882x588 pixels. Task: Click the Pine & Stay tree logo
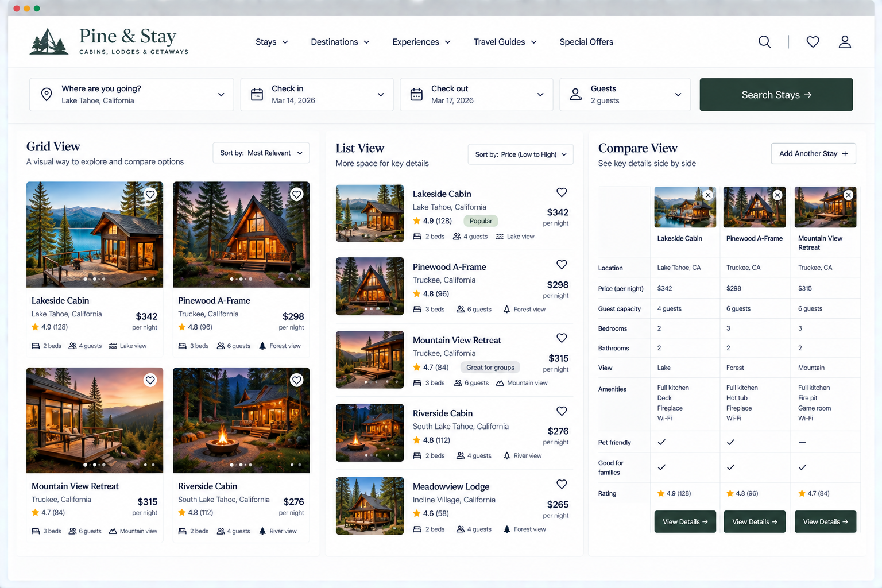point(49,41)
